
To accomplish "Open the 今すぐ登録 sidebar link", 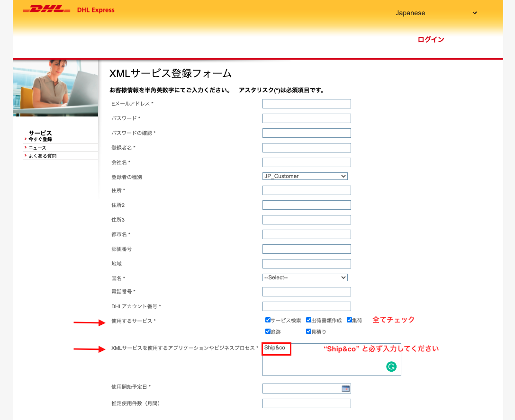I will tap(40, 139).
